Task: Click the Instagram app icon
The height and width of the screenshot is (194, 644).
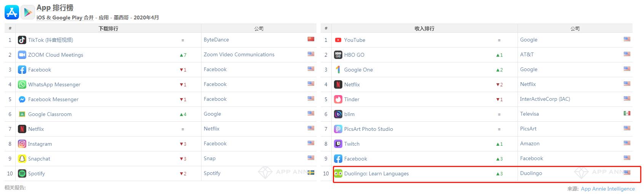Action: (x=22, y=144)
